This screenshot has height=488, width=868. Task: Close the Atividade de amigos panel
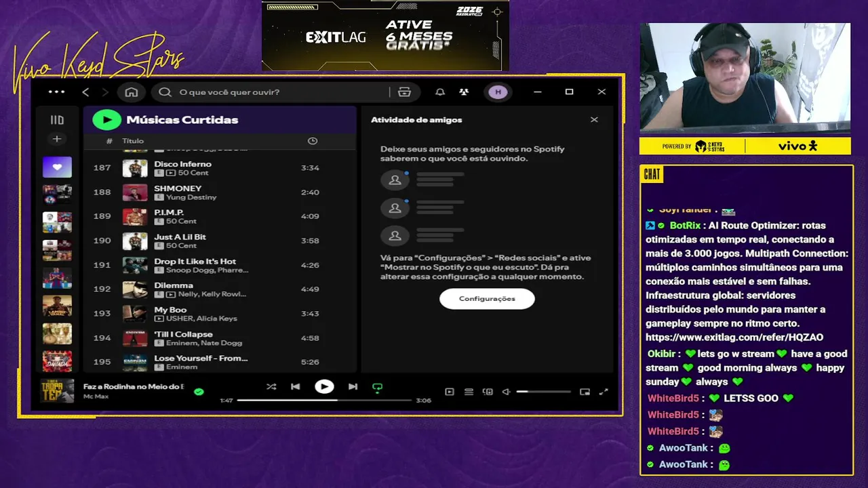coord(594,120)
